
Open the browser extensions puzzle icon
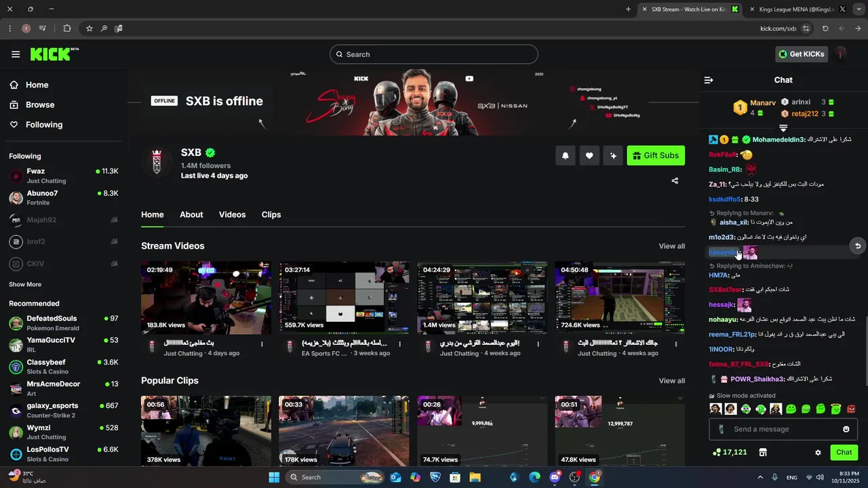pos(67,28)
